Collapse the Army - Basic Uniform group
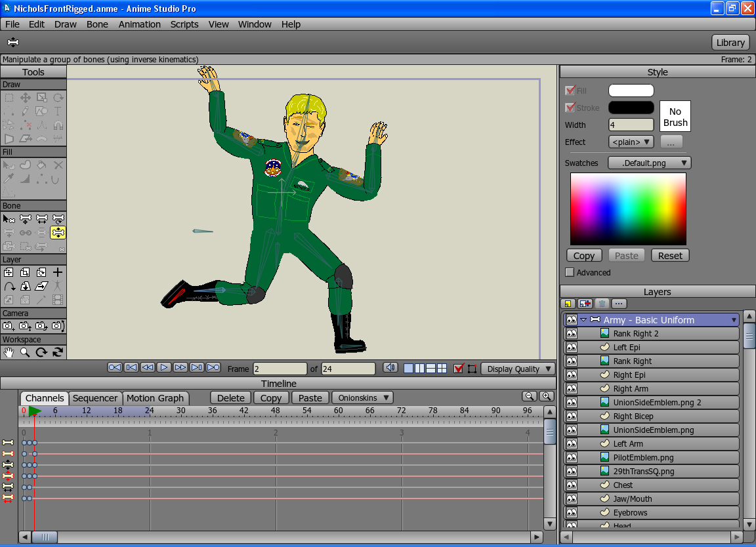The height and width of the screenshot is (547, 756). click(583, 320)
